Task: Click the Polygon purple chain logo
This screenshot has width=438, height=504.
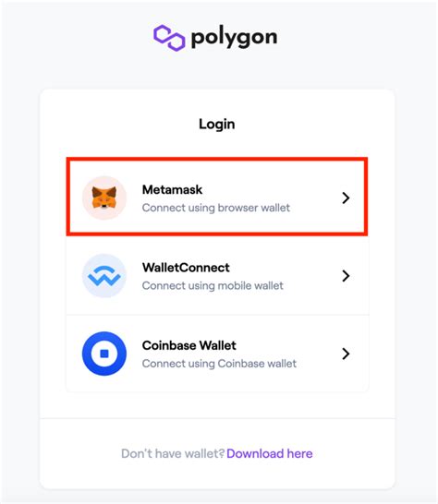Action: [x=169, y=38]
